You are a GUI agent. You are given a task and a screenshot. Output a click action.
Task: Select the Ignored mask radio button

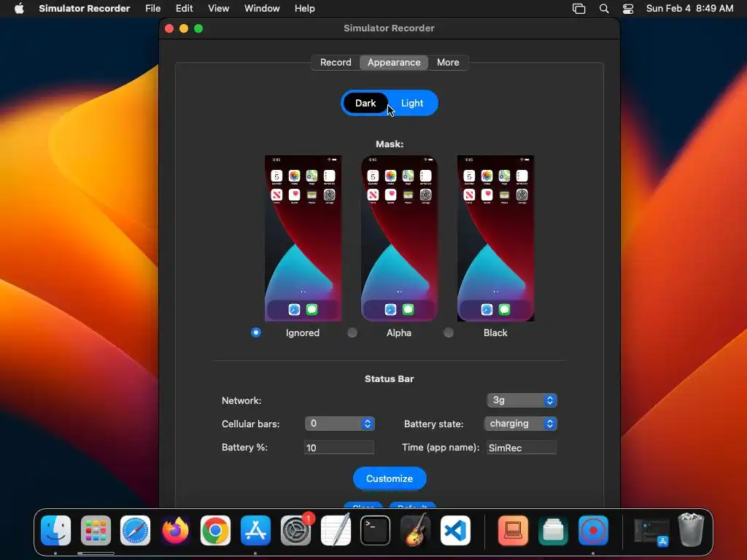tap(256, 332)
